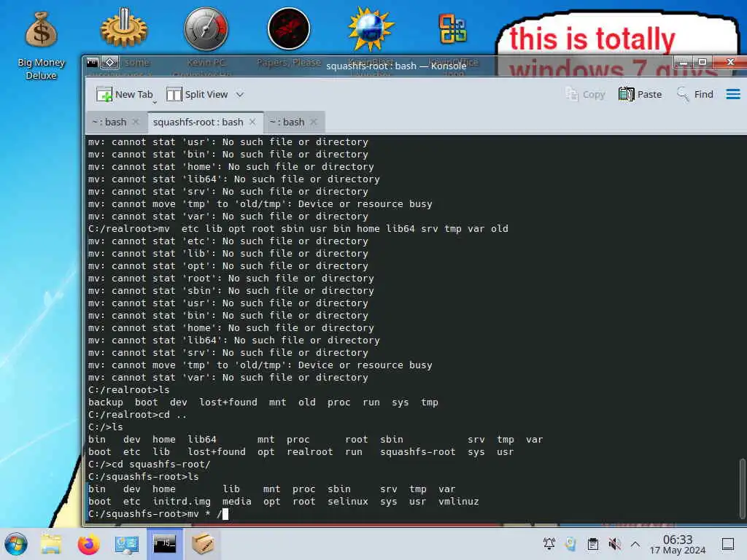Click the terminal vertical scrollbar handle

pyautogui.click(x=742, y=488)
